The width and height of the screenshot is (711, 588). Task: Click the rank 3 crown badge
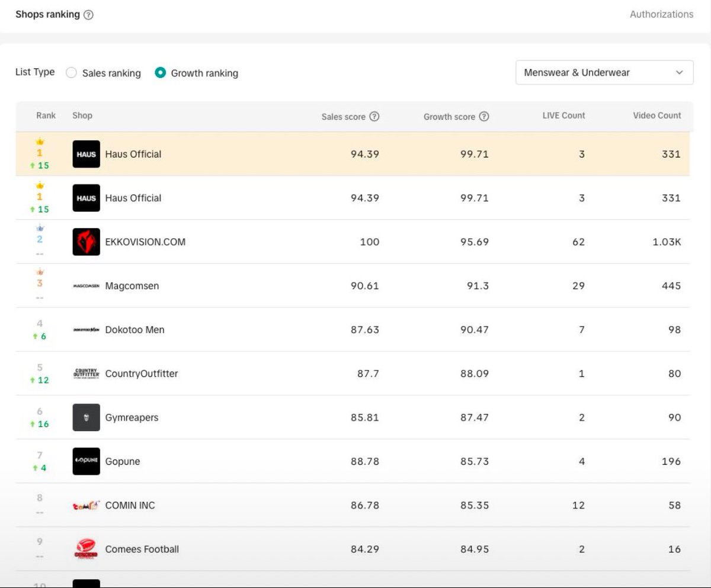point(40,272)
